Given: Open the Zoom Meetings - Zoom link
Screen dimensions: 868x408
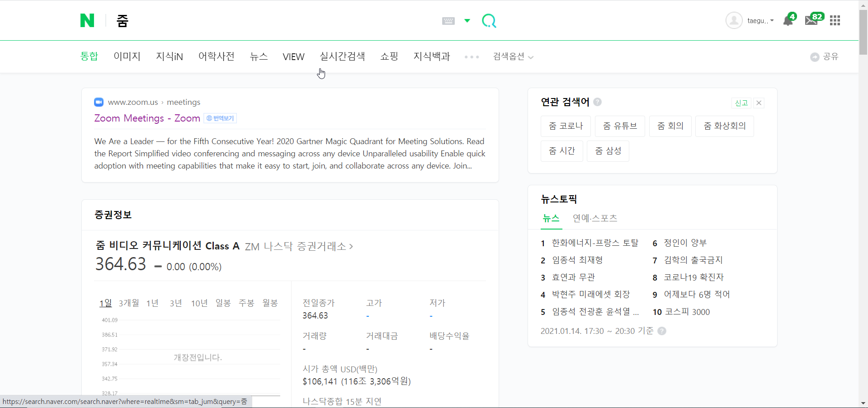Looking at the screenshot, I should (x=147, y=118).
